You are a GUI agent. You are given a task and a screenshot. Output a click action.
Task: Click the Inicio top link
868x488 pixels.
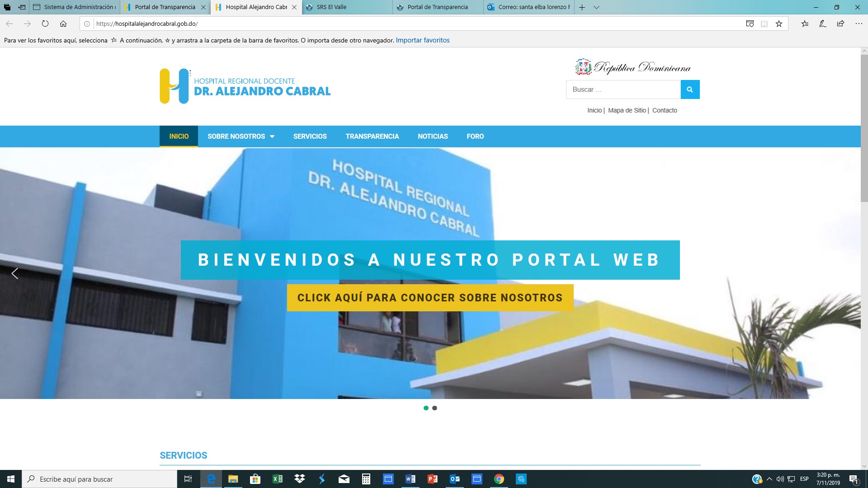[594, 110]
